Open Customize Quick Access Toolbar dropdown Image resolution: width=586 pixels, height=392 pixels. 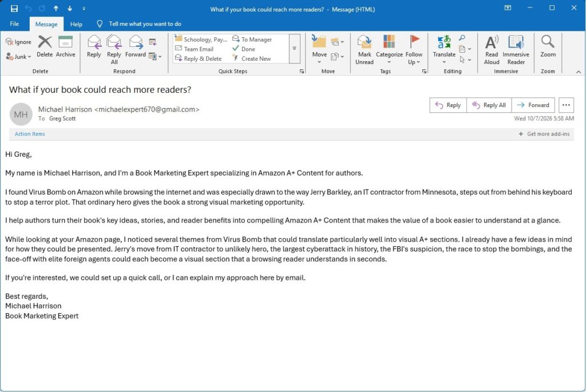[x=84, y=9]
